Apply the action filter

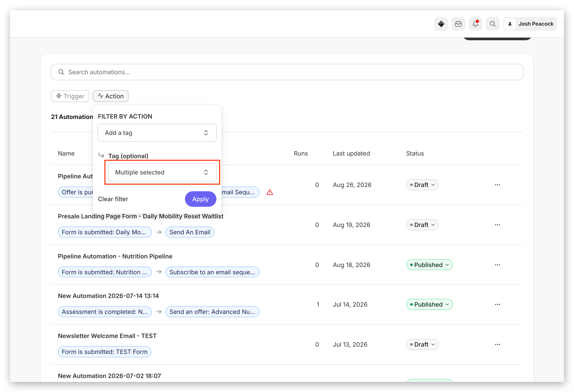pos(200,199)
